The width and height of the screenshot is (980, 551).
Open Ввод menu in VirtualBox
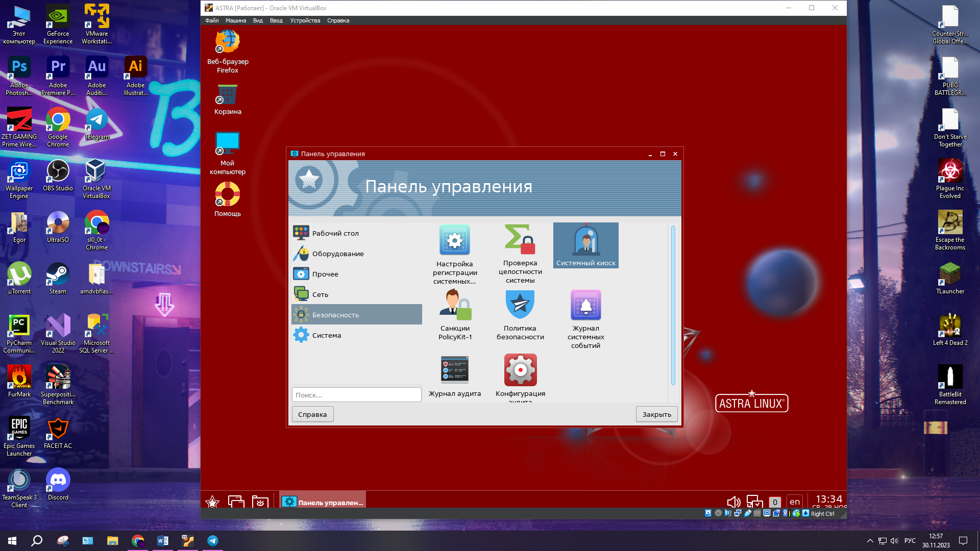click(x=276, y=20)
